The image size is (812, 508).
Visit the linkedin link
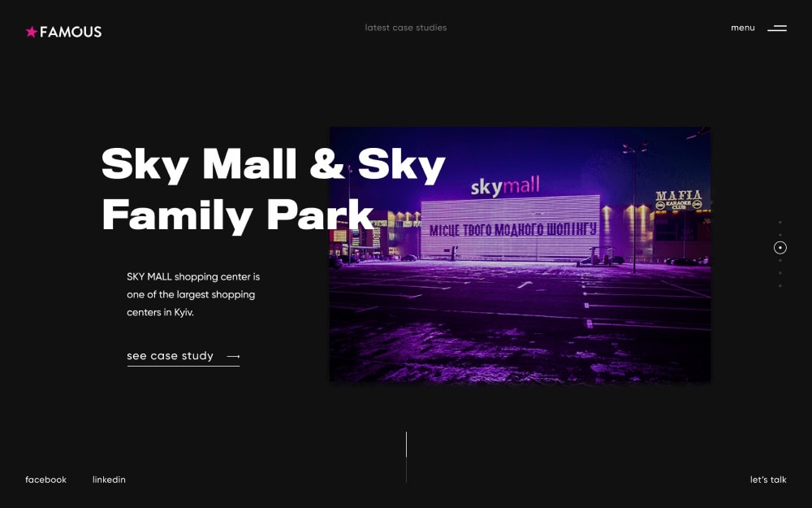[109, 480]
